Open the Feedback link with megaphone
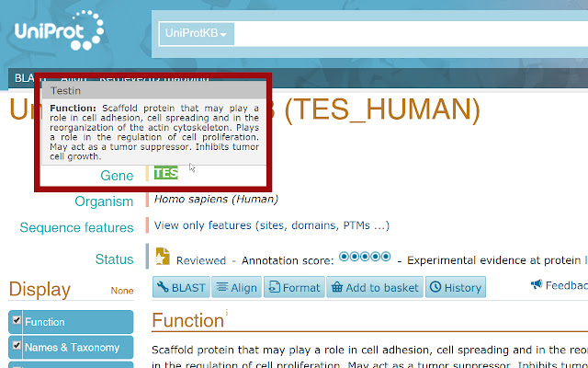Image resolution: width=588 pixels, height=368 pixels. [x=560, y=285]
